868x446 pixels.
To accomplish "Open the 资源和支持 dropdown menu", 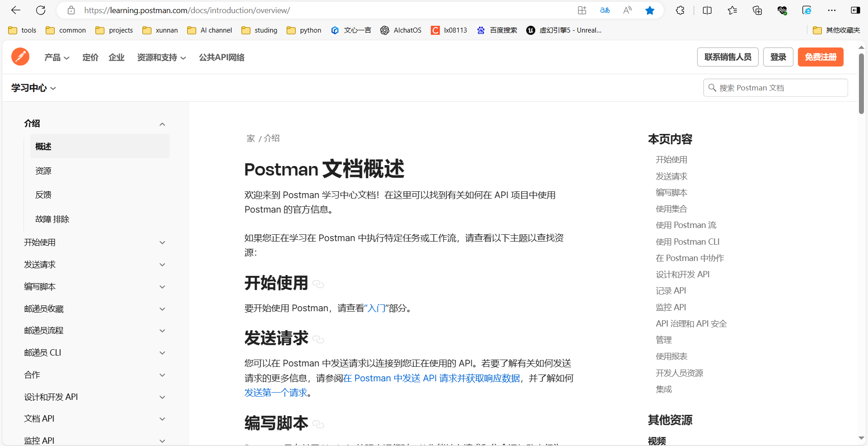I will coord(161,57).
